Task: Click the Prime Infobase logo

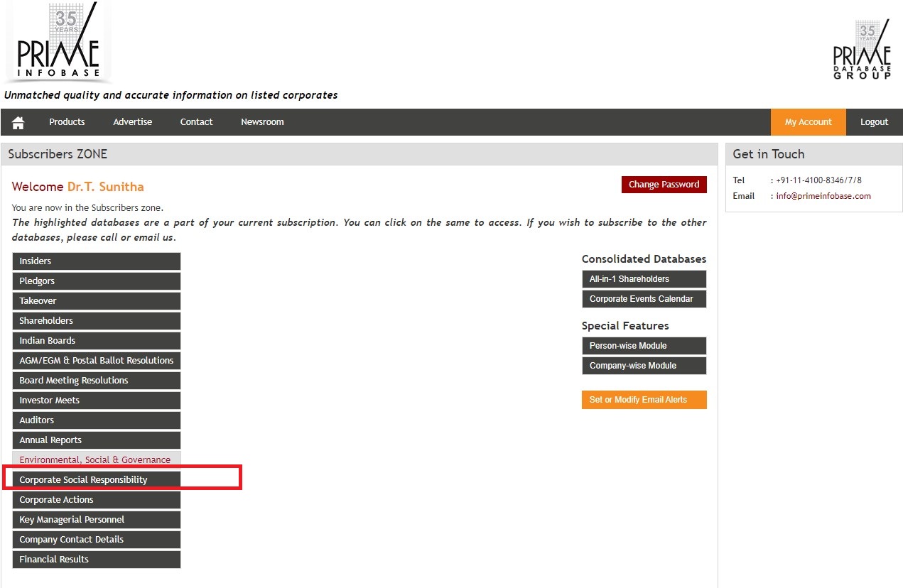Action: pyautogui.click(x=58, y=43)
